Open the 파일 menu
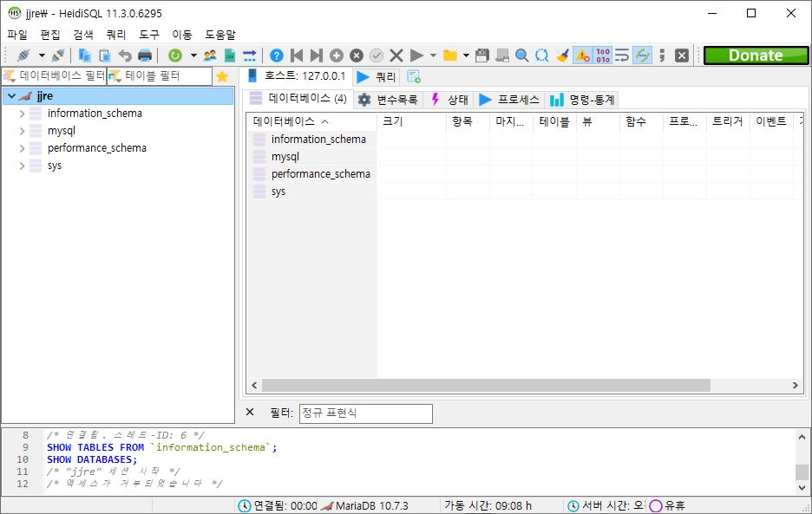 [x=17, y=35]
